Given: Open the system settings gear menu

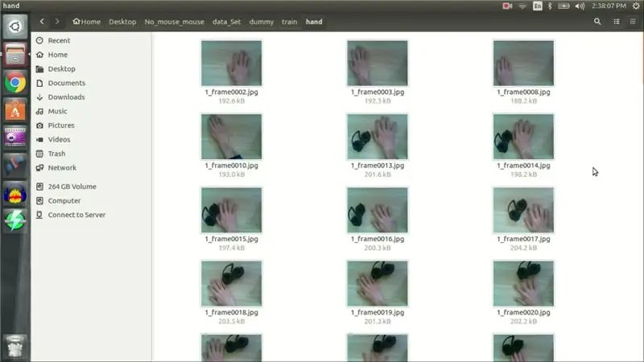Looking at the screenshot, I should pos(636,6).
